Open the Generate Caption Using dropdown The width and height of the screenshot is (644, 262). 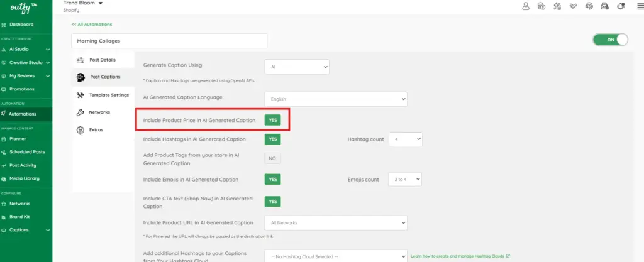(297, 67)
